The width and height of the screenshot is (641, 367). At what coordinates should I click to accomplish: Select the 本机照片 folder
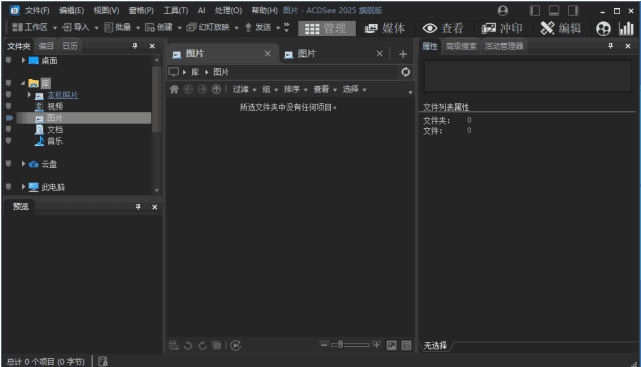(x=63, y=95)
